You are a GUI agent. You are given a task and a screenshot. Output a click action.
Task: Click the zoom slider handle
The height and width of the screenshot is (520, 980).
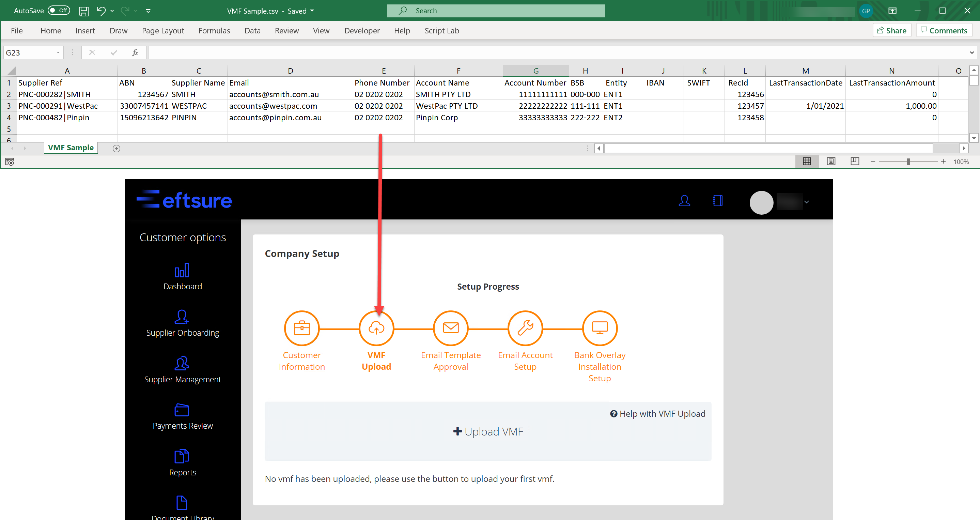(x=908, y=162)
